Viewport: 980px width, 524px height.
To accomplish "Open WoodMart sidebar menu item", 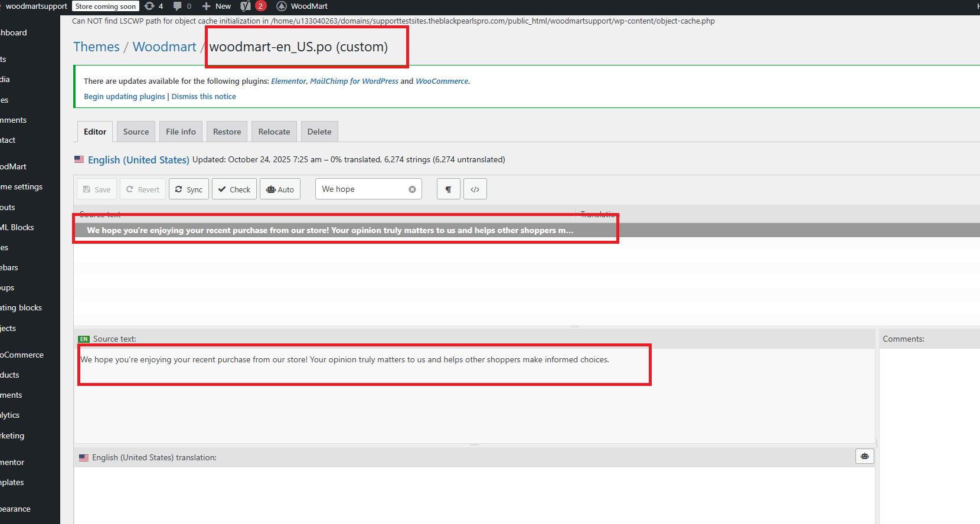I will click(14, 166).
